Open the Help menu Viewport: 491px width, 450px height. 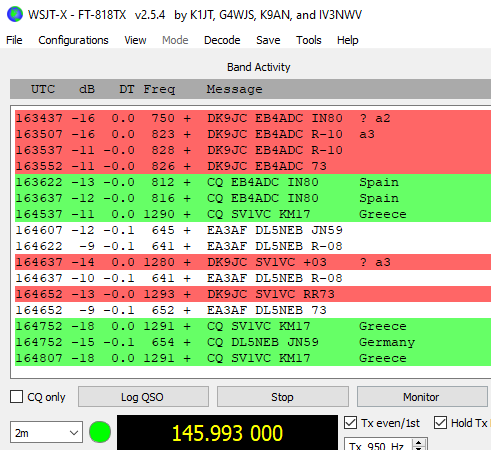pyautogui.click(x=347, y=40)
